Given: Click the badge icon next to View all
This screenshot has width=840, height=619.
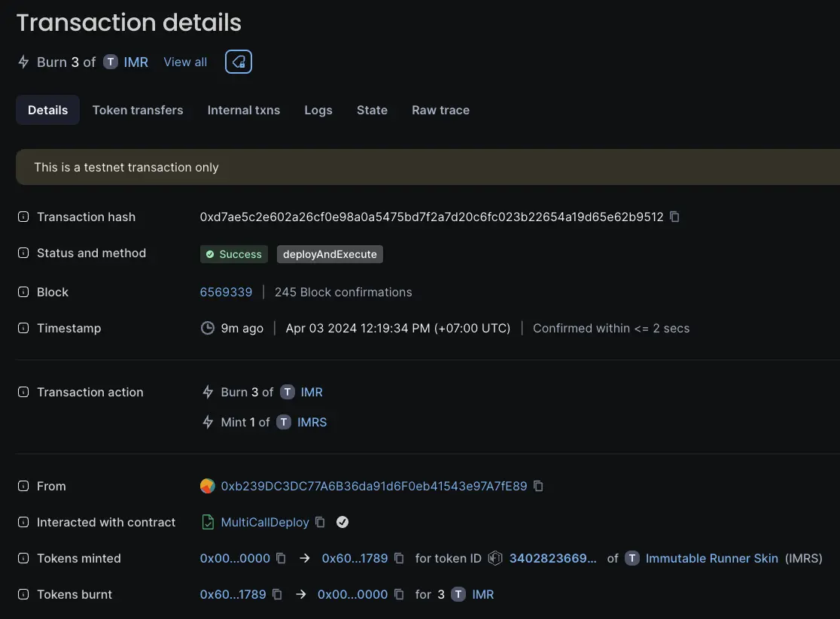Looking at the screenshot, I should [x=238, y=62].
